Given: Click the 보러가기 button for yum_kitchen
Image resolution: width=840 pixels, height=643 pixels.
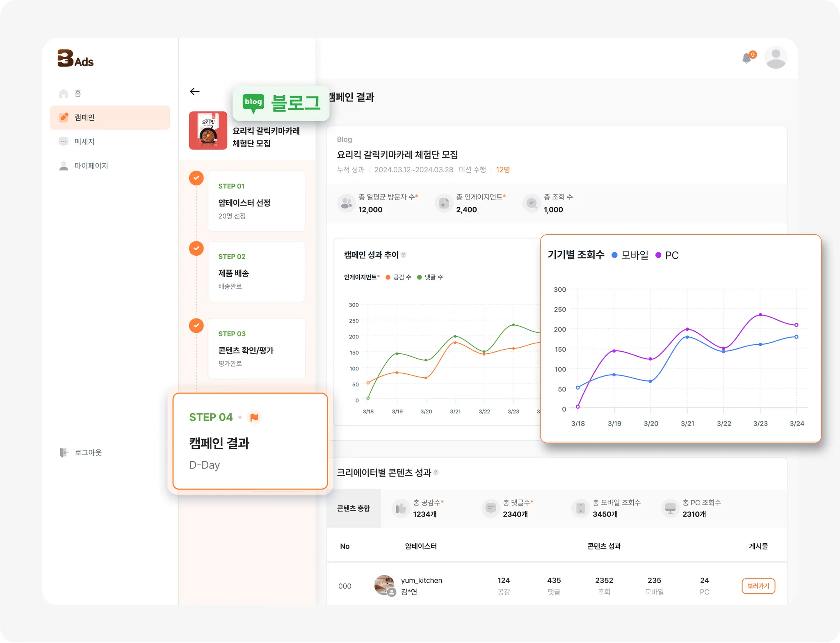Looking at the screenshot, I should [758, 586].
